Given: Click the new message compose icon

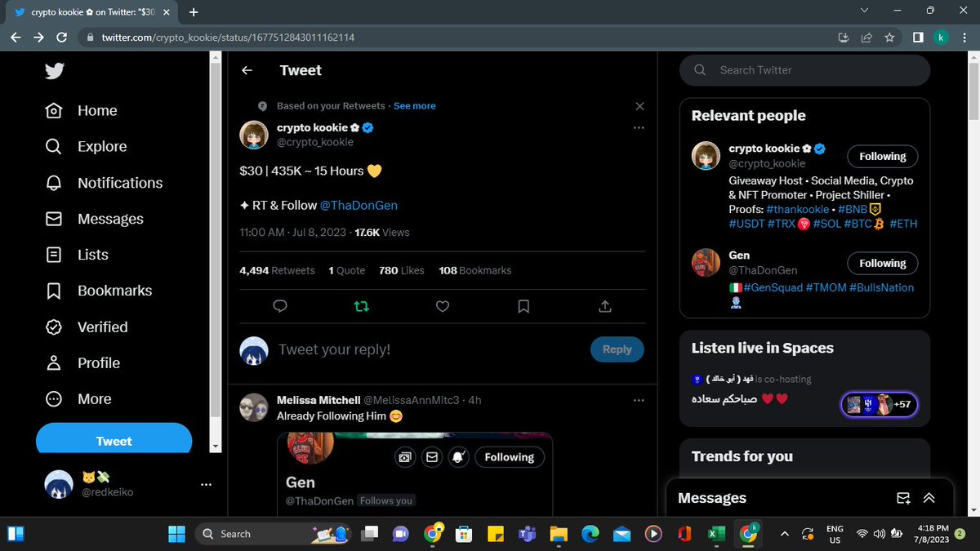Looking at the screenshot, I should 903,498.
